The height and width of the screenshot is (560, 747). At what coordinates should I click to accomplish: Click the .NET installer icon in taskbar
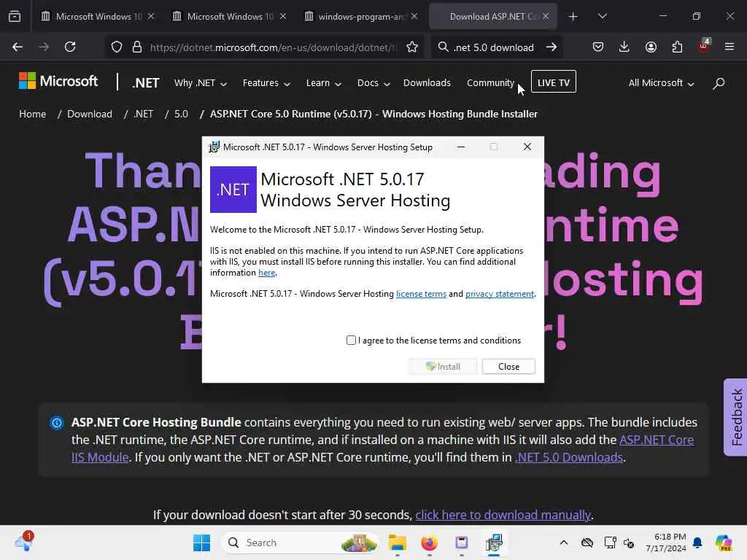click(494, 542)
